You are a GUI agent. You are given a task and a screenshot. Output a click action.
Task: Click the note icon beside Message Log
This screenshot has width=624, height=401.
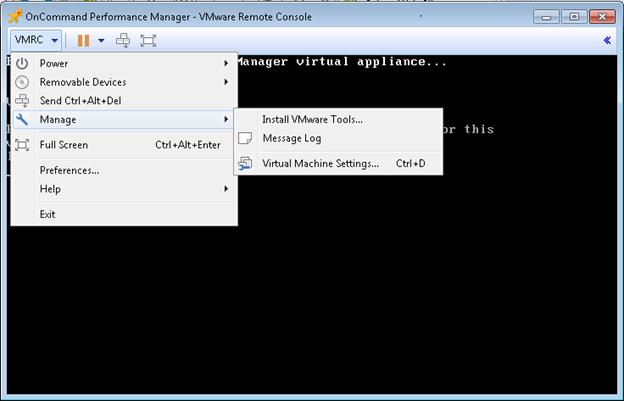point(245,138)
